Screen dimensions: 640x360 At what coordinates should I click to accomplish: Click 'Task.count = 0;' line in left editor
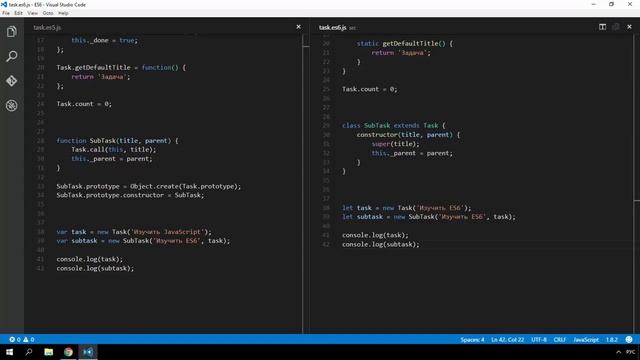click(x=84, y=104)
